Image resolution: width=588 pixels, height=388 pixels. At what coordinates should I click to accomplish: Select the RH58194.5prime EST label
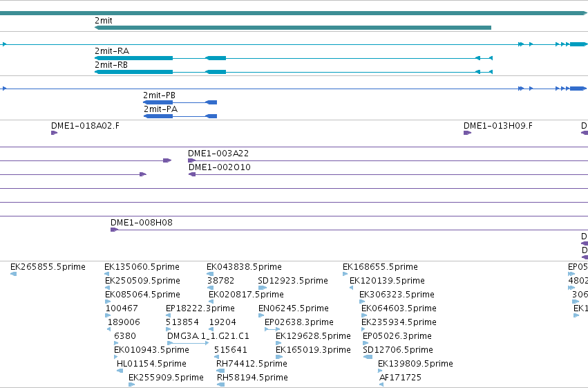(x=252, y=378)
